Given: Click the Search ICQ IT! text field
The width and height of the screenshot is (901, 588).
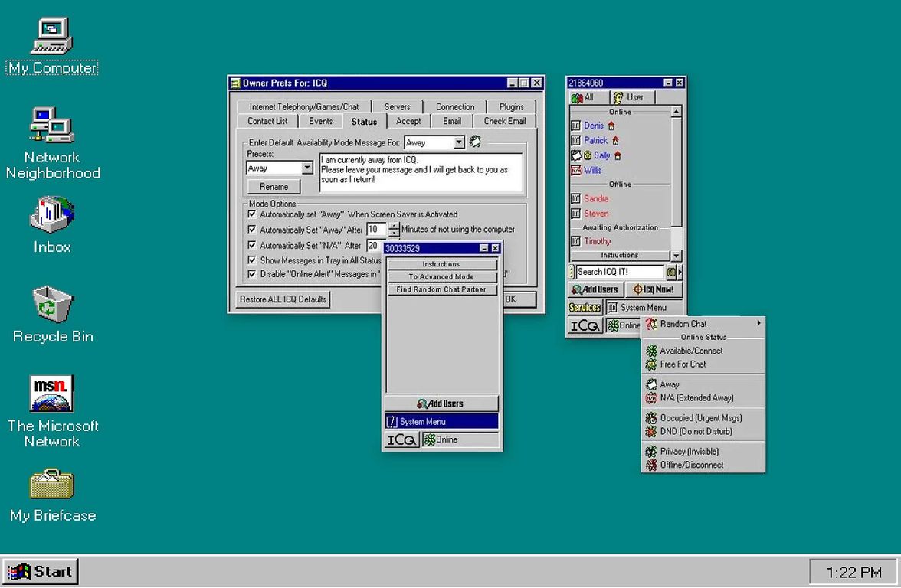Looking at the screenshot, I should click(x=619, y=272).
